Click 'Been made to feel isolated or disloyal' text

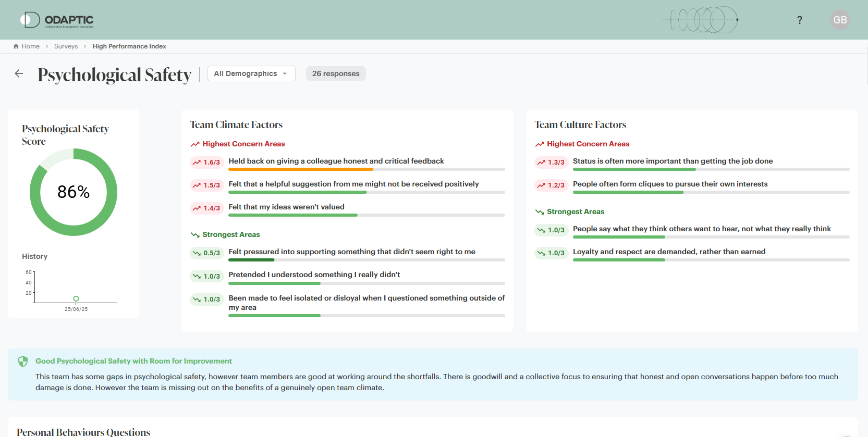[366, 303]
